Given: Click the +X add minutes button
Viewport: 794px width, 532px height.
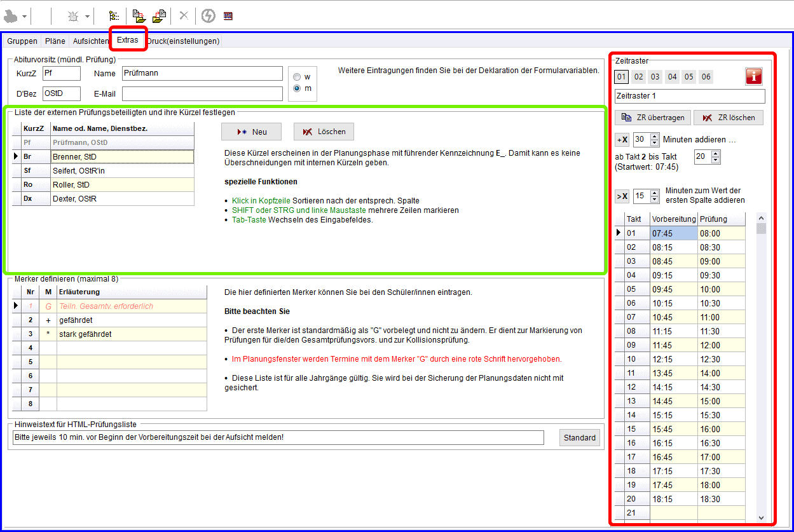Looking at the screenshot, I should click(x=622, y=139).
